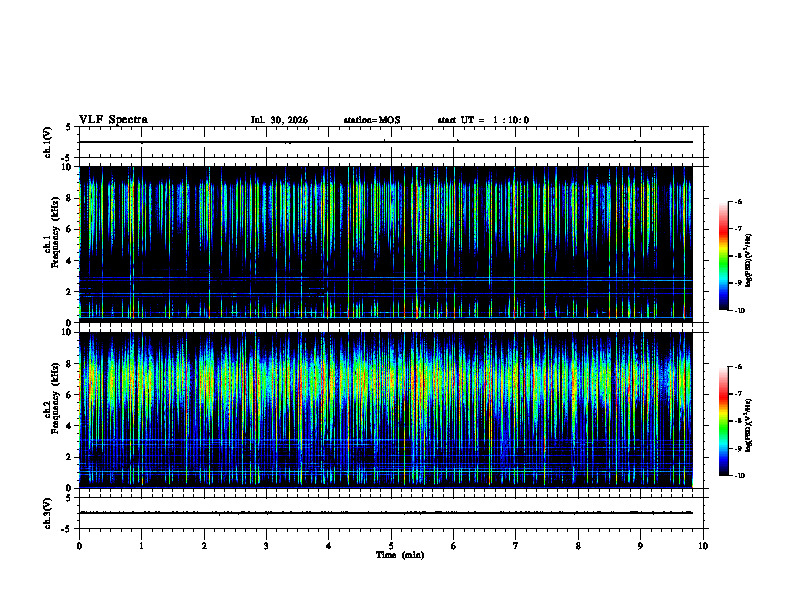Viewport: 792px width, 612px height.
Task: Click inside the ch.2 frequency spectrogram panel
Action: (386, 410)
